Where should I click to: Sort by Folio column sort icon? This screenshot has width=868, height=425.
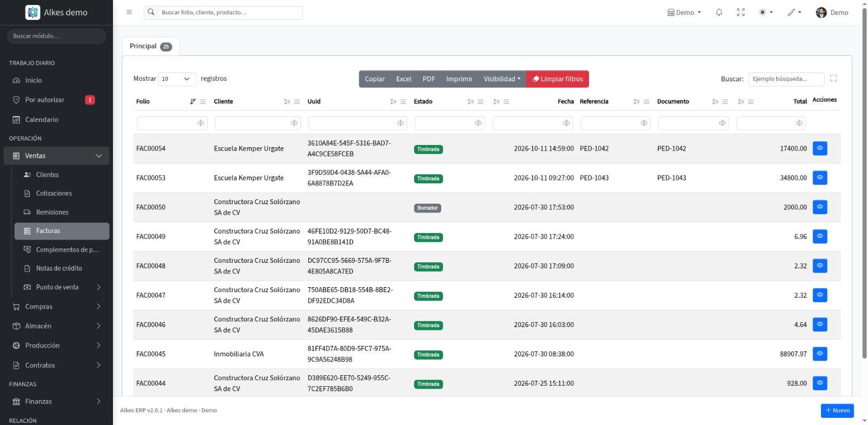pyautogui.click(x=193, y=101)
